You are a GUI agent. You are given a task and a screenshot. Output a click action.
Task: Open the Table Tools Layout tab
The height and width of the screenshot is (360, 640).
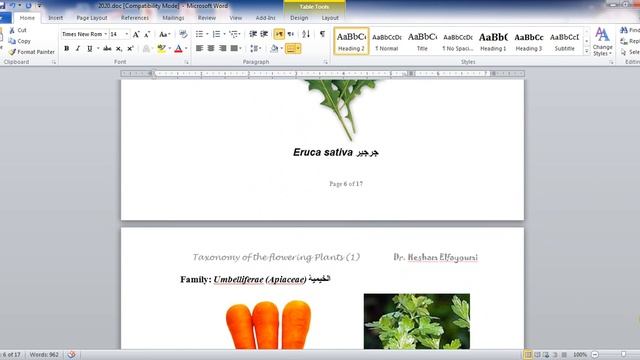point(330,18)
